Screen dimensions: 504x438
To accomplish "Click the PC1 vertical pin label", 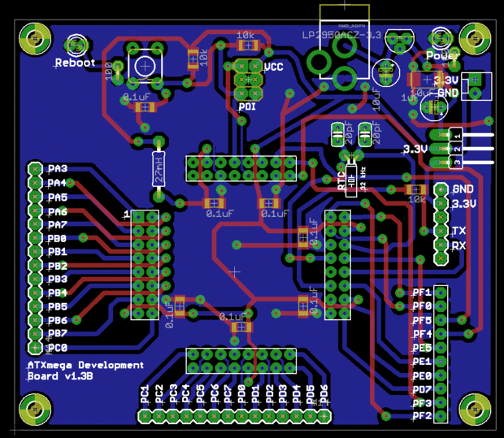I will 146,394.
